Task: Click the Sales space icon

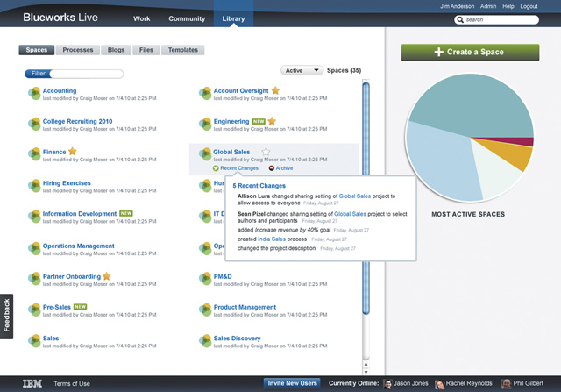Action: pyautogui.click(x=34, y=341)
